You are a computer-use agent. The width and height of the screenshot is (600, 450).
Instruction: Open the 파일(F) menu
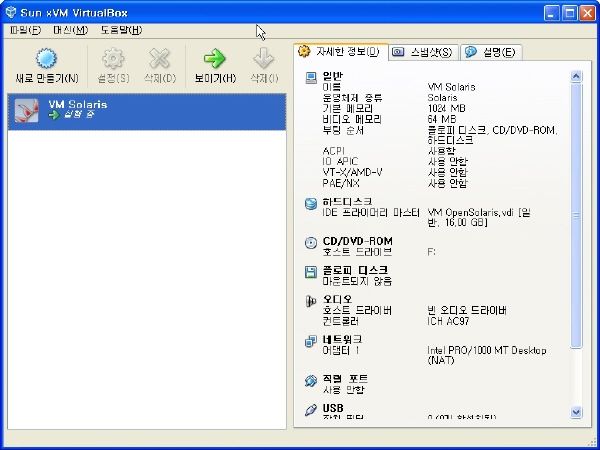(25, 30)
